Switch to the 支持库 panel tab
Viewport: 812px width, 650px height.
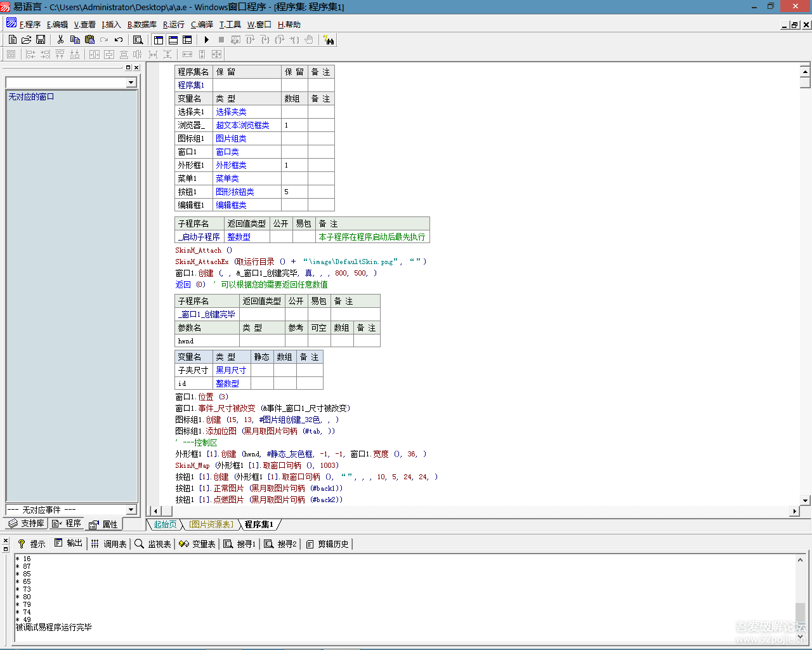pyautogui.click(x=26, y=524)
